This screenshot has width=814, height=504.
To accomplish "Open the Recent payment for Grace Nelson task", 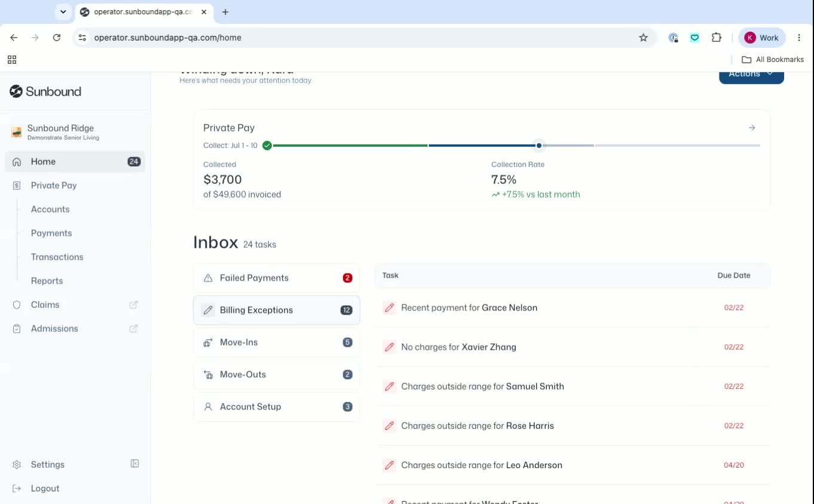I will [573, 308].
